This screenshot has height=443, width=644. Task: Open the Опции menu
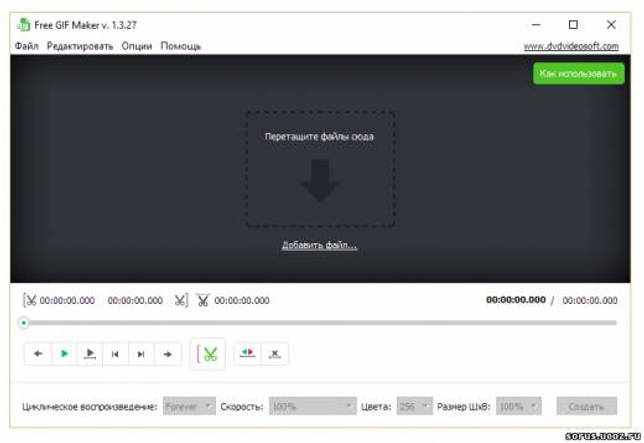pyautogui.click(x=137, y=46)
